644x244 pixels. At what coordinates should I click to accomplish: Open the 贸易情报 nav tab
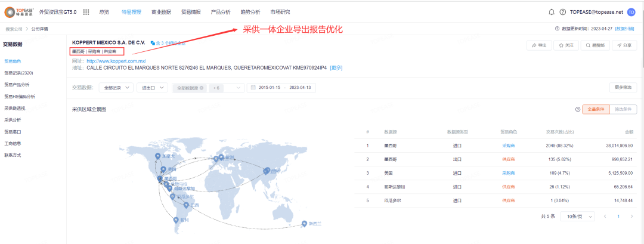(x=191, y=13)
